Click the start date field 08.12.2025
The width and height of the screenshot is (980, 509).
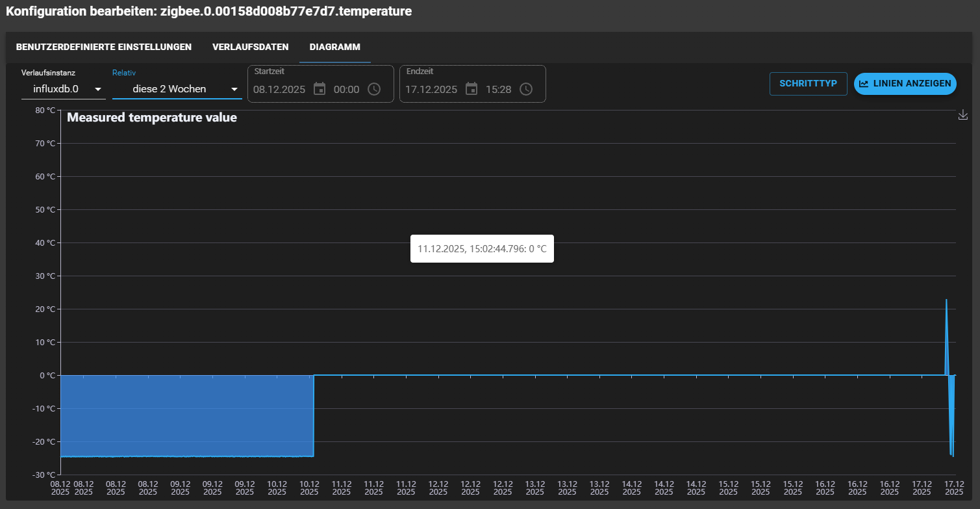(279, 90)
